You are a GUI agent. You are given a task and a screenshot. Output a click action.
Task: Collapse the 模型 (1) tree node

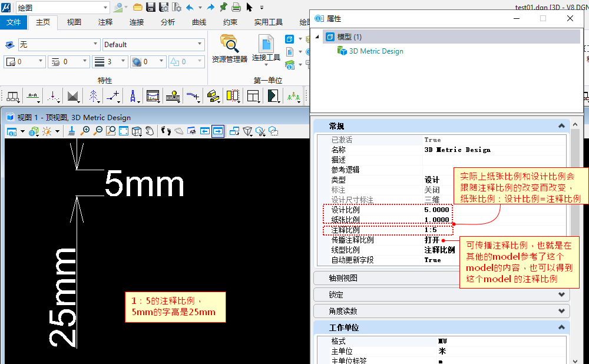(317, 37)
